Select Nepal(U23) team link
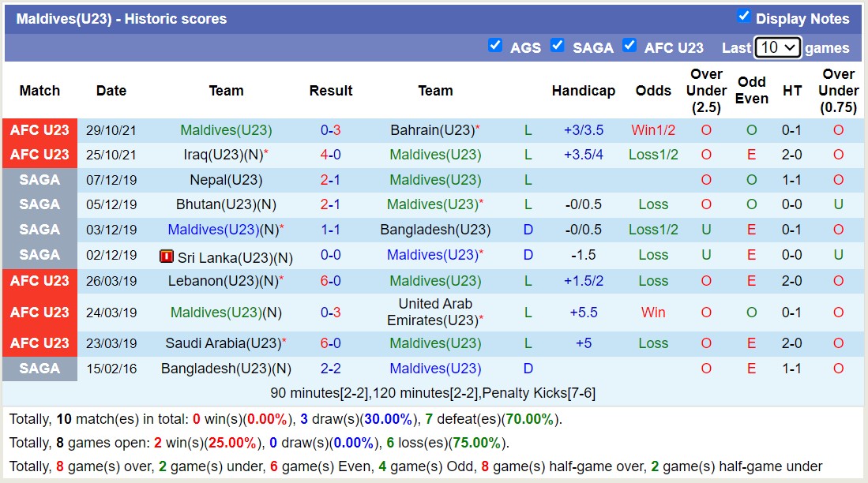Image resolution: width=868 pixels, height=483 pixels. (226, 180)
